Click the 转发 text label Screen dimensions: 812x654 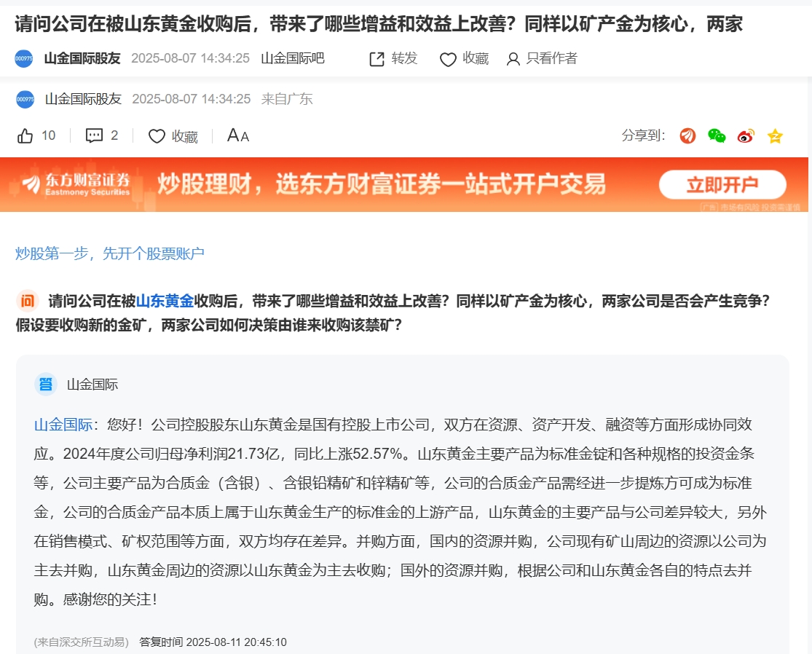(404, 58)
